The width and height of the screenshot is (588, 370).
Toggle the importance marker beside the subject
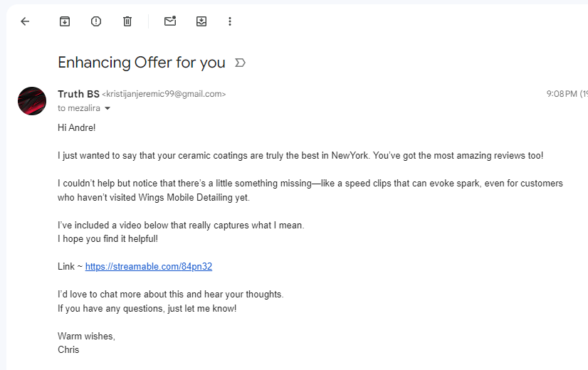[x=240, y=63]
